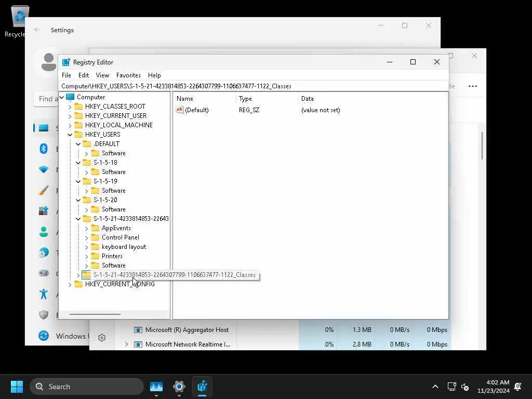The width and height of the screenshot is (532, 399).
Task: Select the keyboard layout folder icon
Action: 96,247
